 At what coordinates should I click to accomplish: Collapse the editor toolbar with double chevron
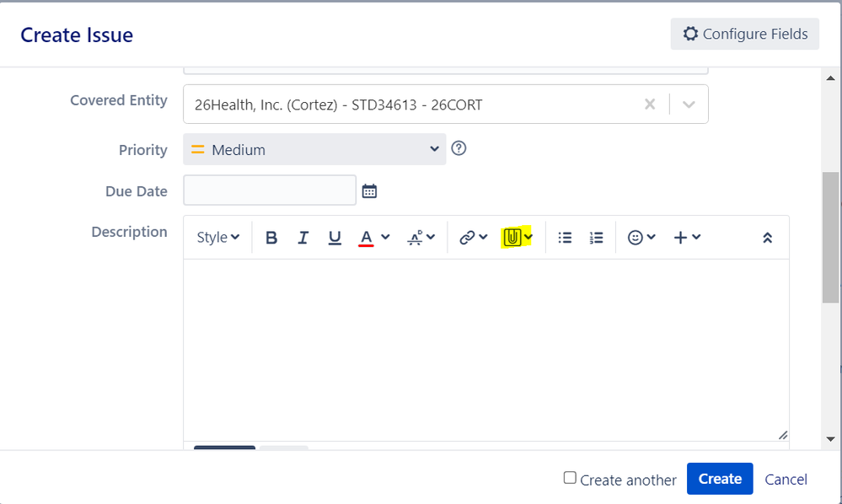(767, 237)
